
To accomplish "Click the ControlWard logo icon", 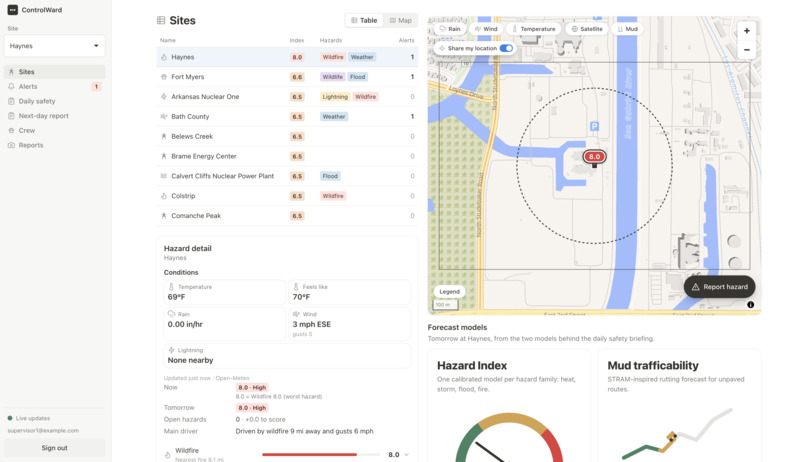I will pos(12,10).
